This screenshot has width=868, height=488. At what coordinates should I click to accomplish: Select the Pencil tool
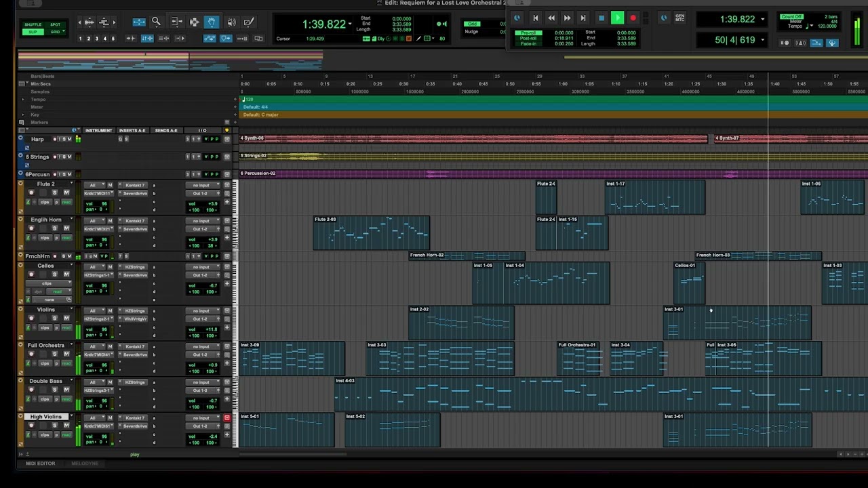(249, 22)
